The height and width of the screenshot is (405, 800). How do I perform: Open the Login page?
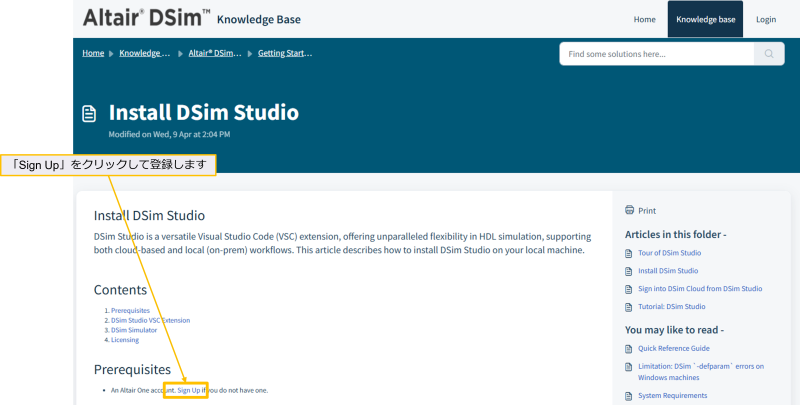point(766,19)
